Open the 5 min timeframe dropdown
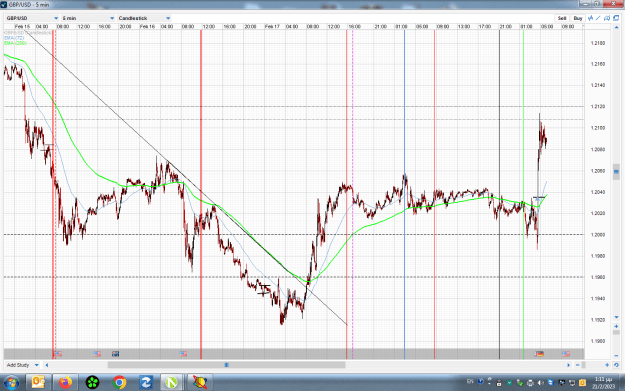This screenshot has height=391, width=625. [88, 18]
